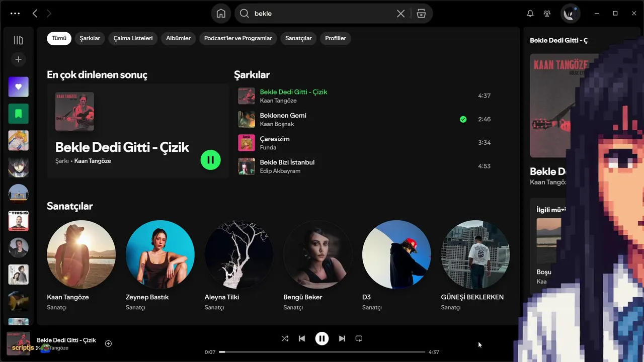Open D3 artist card
The image size is (644, 362).
(x=396, y=266)
